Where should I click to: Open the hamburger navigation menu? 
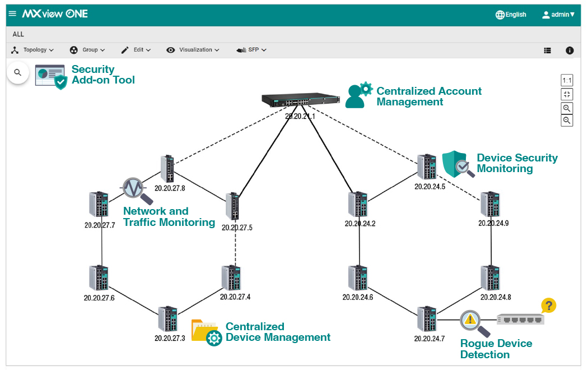[12, 14]
